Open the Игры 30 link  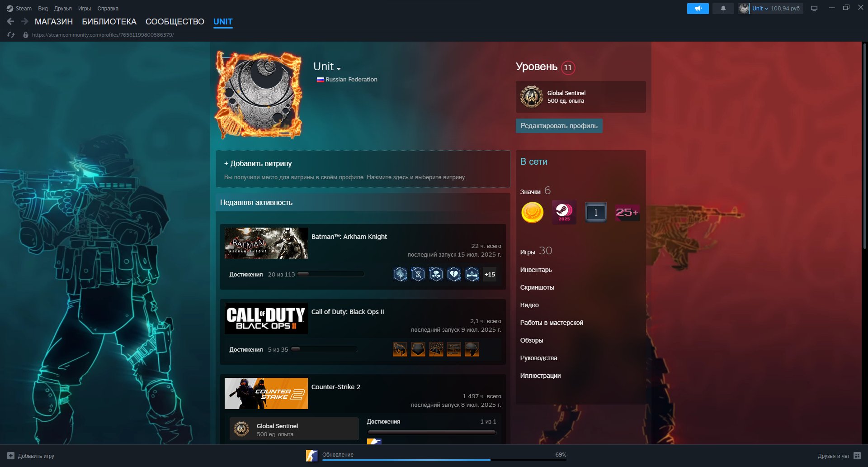pyautogui.click(x=536, y=251)
